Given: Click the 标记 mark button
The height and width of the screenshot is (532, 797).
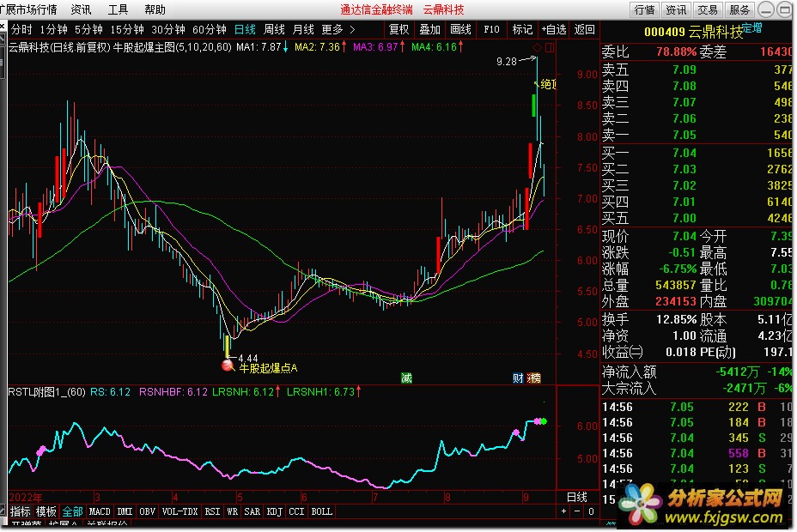Looking at the screenshot, I should pyautogui.click(x=522, y=29).
